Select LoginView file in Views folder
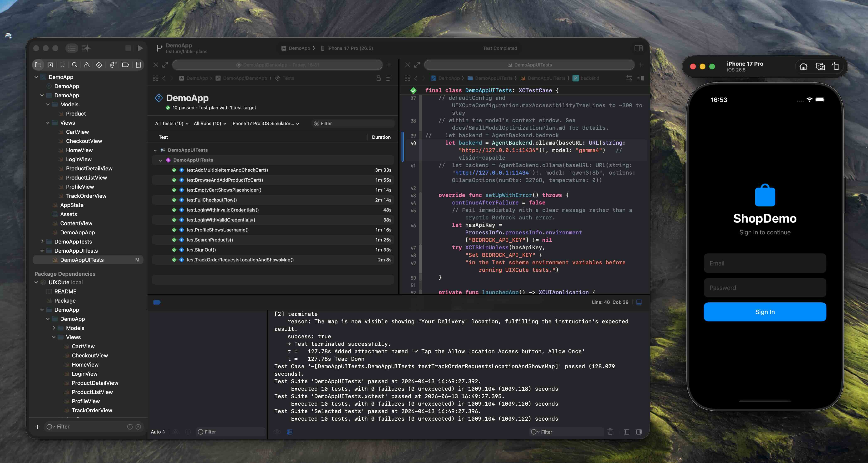 (79, 159)
